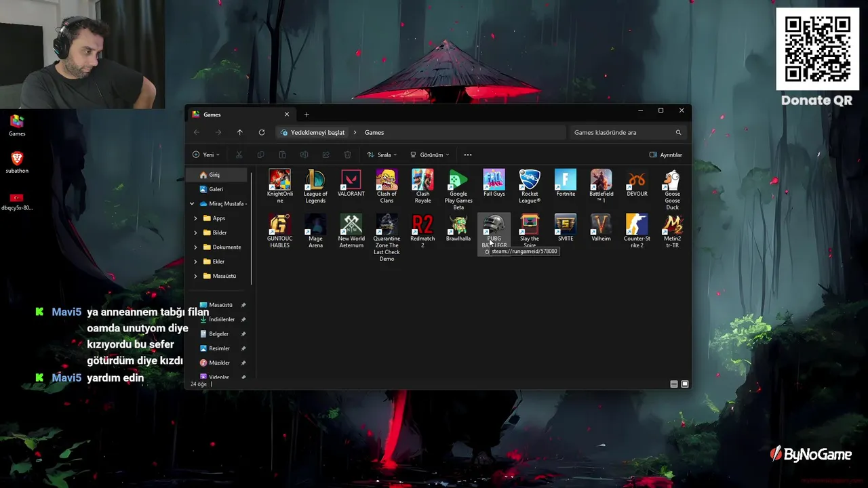Viewport: 868px width, 488px height.
Task: Open the Görünüm view dropdown
Action: [x=430, y=155]
